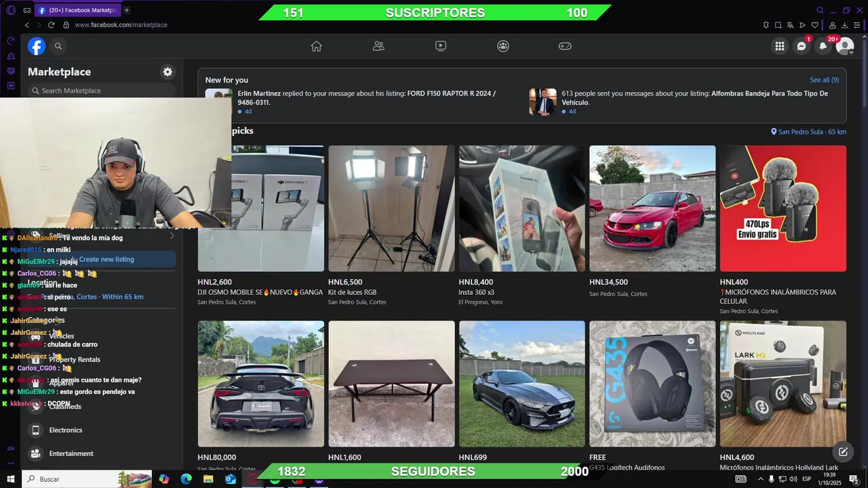868x488 pixels.
Task: Open the notifications bell icon
Action: (823, 46)
